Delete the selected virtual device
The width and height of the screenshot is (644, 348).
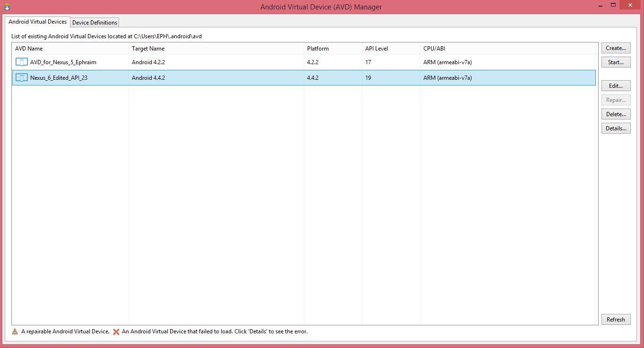pyautogui.click(x=615, y=114)
